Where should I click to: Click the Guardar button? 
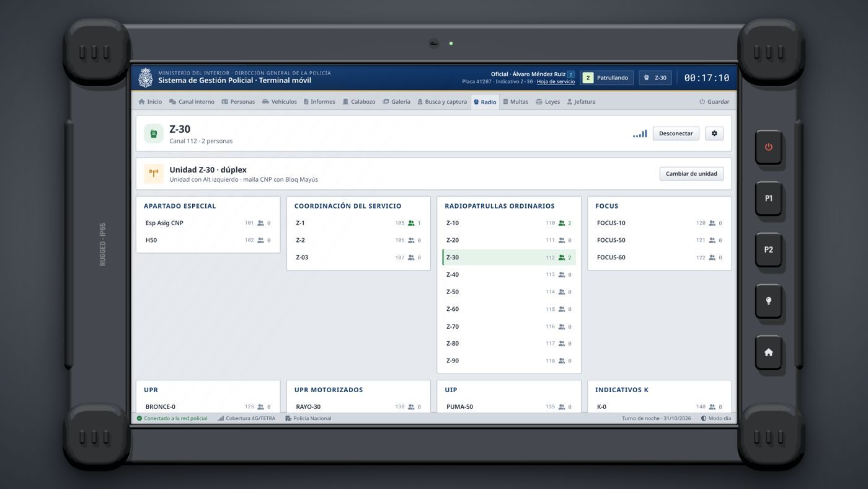click(x=714, y=102)
